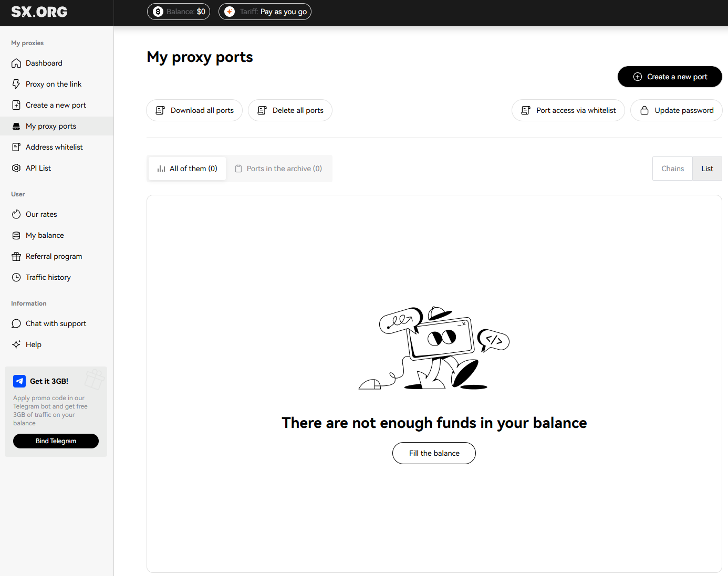Click the Traffic history clock icon

click(x=16, y=277)
